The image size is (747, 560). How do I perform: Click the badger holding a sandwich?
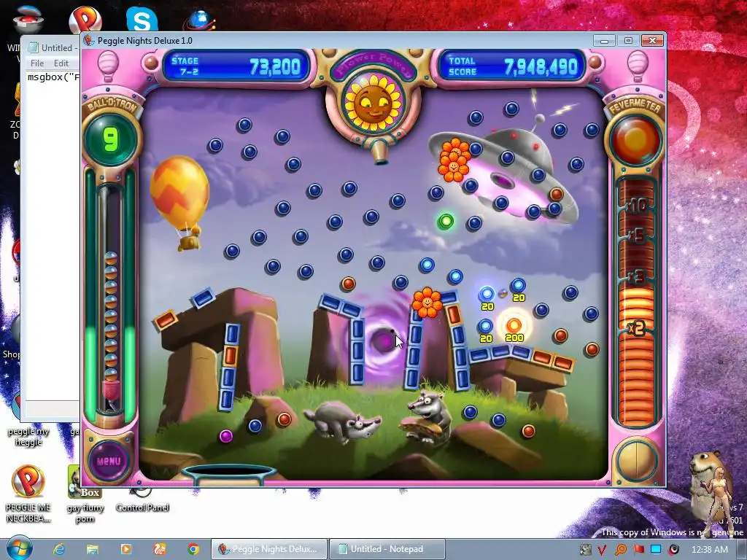pos(425,417)
